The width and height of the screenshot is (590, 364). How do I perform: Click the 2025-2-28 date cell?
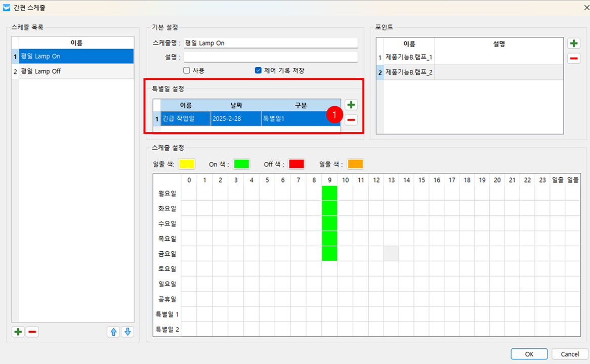tap(236, 119)
